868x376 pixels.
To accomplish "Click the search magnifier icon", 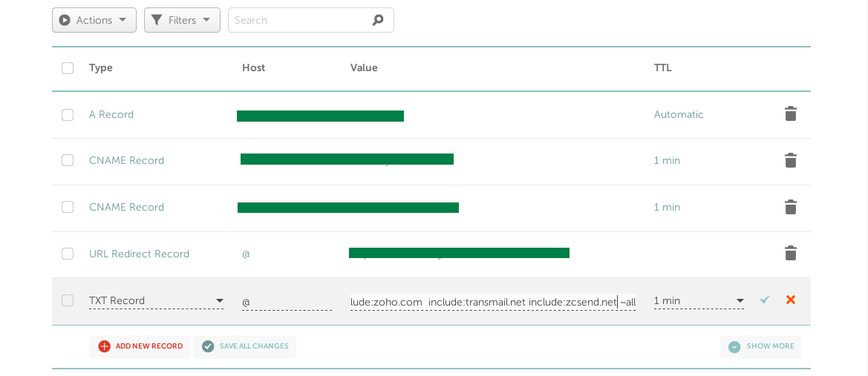I will point(378,20).
